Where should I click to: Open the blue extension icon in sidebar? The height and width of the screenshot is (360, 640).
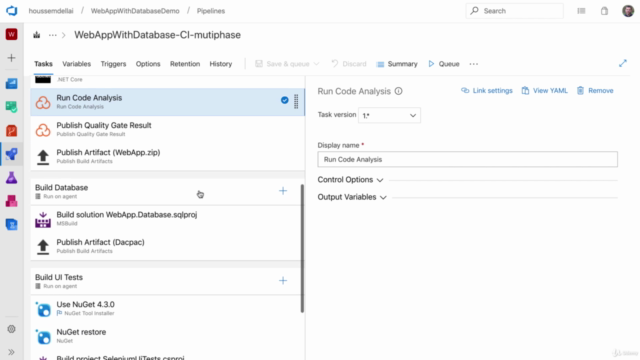tap(11, 224)
